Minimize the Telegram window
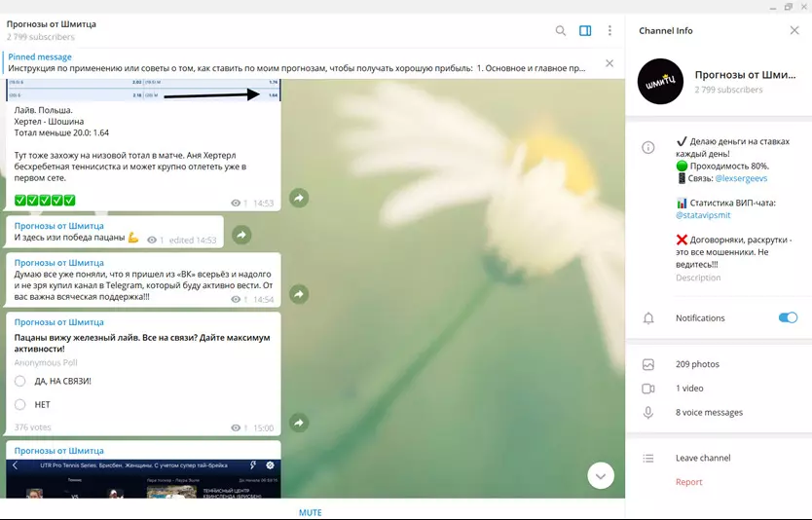The height and width of the screenshot is (520, 812). point(773,7)
